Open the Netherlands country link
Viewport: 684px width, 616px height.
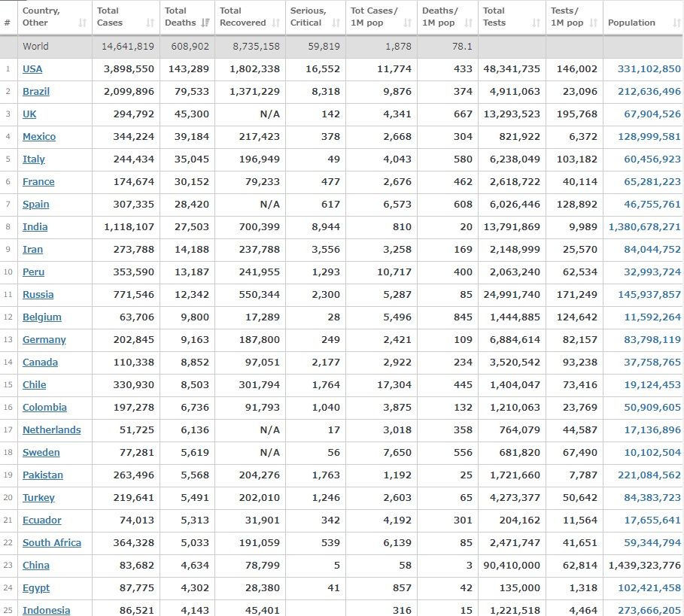[51, 430]
